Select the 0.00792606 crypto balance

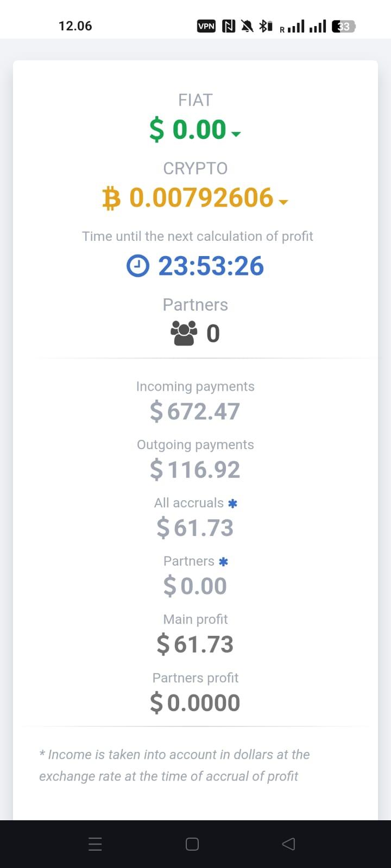pos(201,197)
